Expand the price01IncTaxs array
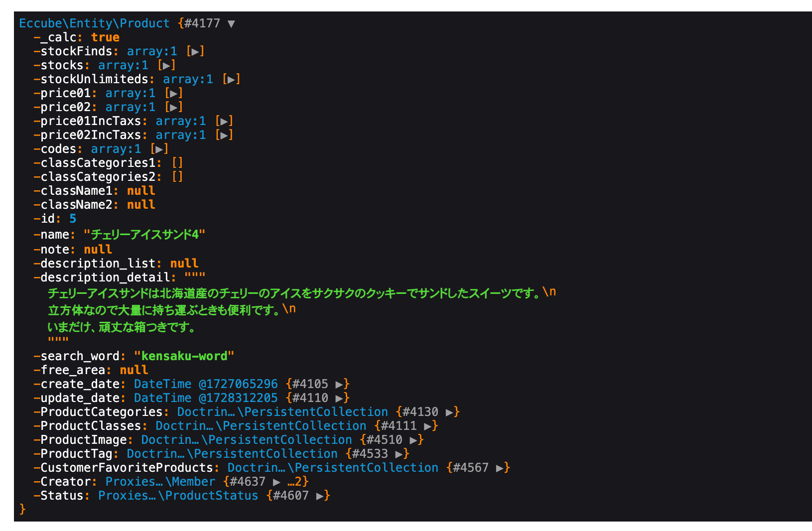 (224, 122)
